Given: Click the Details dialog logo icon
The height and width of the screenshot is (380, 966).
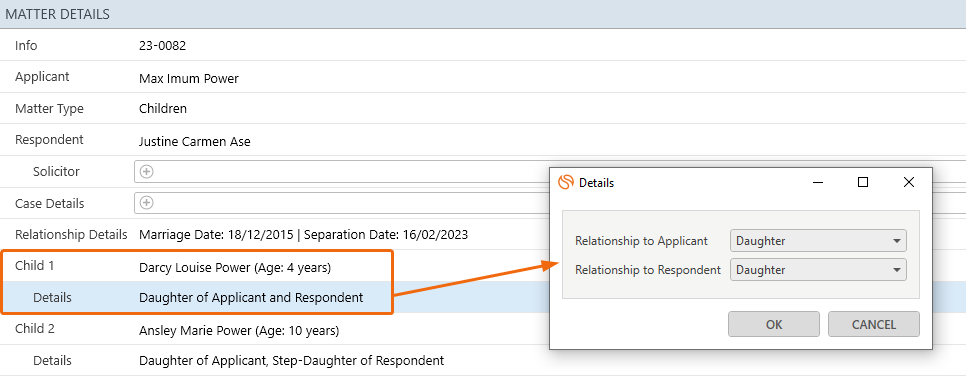Looking at the screenshot, I should pyautogui.click(x=566, y=183).
